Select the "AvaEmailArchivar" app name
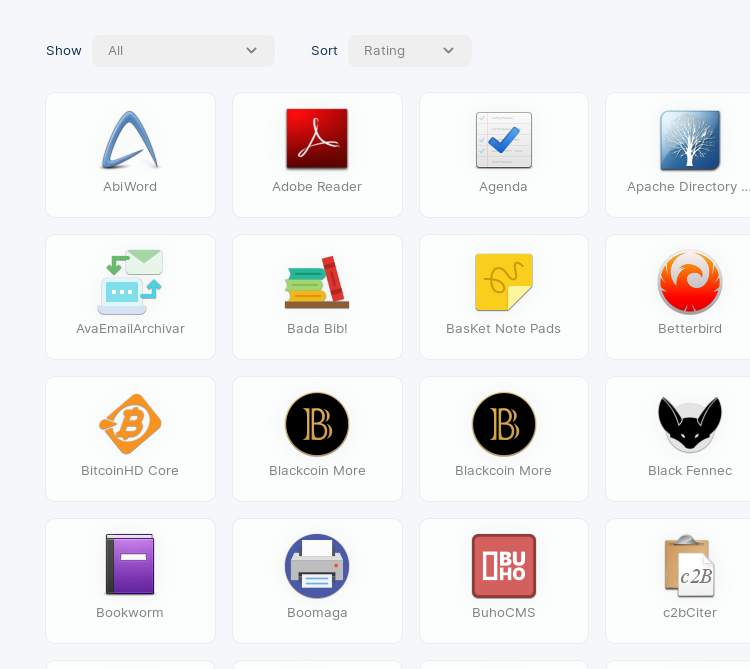Screen dimensions: 750x669 tap(130, 329)
